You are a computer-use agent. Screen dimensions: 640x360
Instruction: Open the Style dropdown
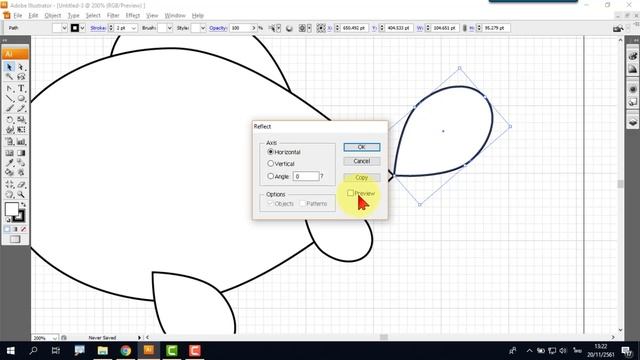coord(202,28)
